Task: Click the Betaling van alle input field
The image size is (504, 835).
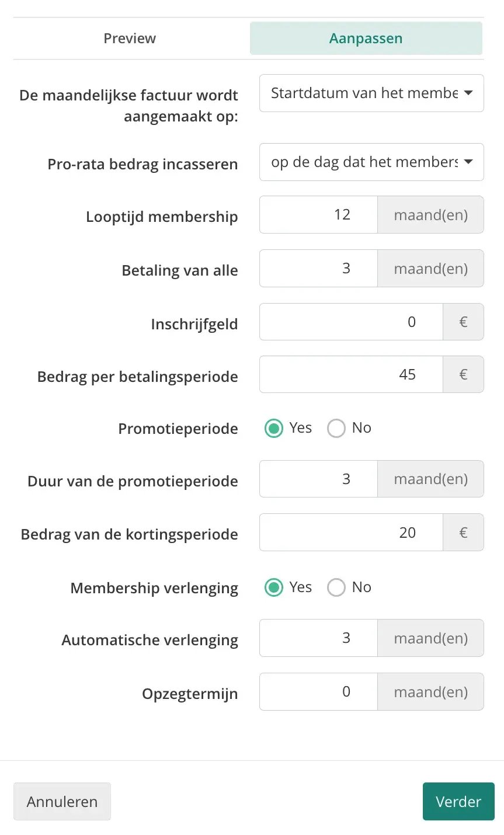Action: point(319,268)
